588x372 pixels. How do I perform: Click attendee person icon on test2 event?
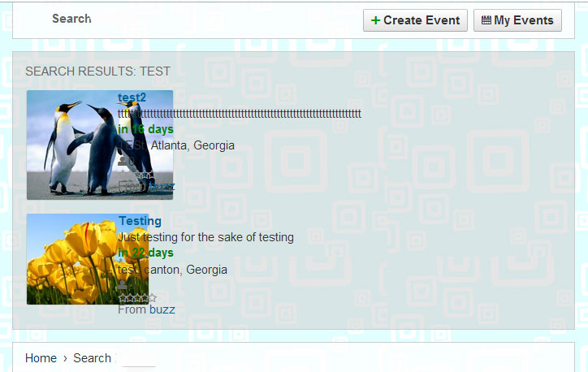tap(123, 162)
